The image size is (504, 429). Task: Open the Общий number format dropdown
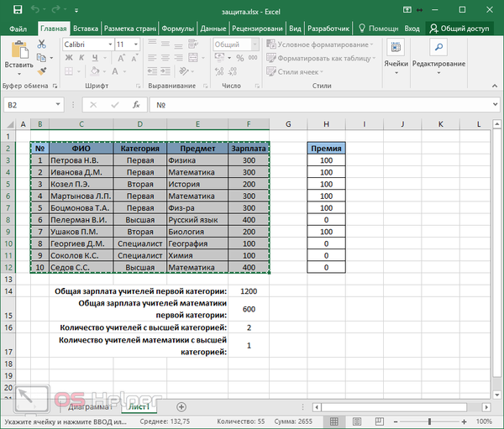[255, 44]
